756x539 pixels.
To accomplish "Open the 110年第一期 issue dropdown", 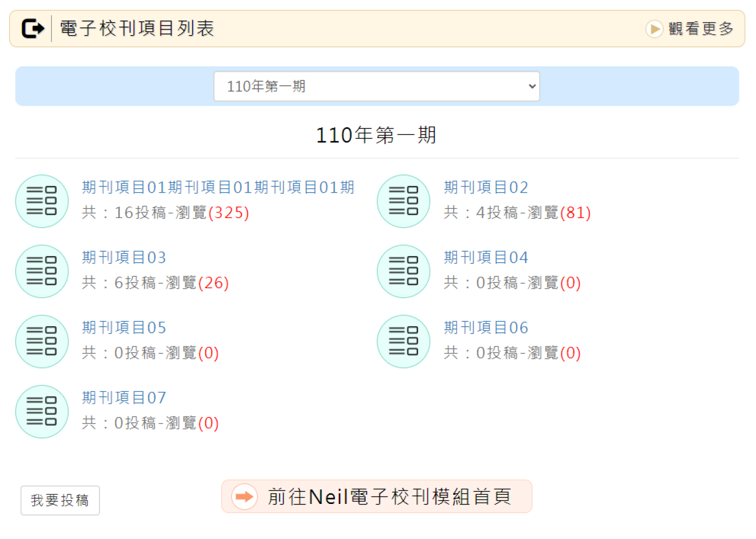I will 376,86.
